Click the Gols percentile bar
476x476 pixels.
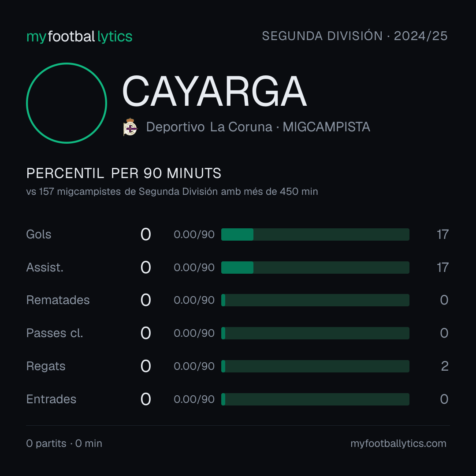pos(315,234)
